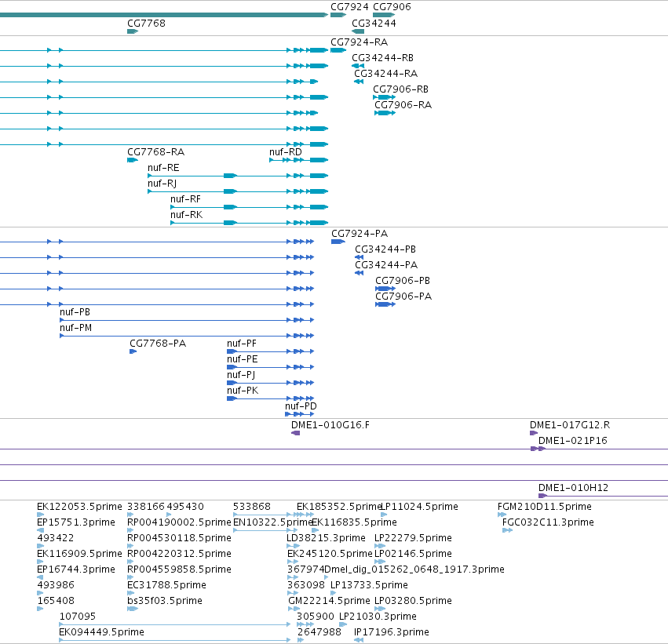Select the EN10322.5prime EST label

[273, 522]
